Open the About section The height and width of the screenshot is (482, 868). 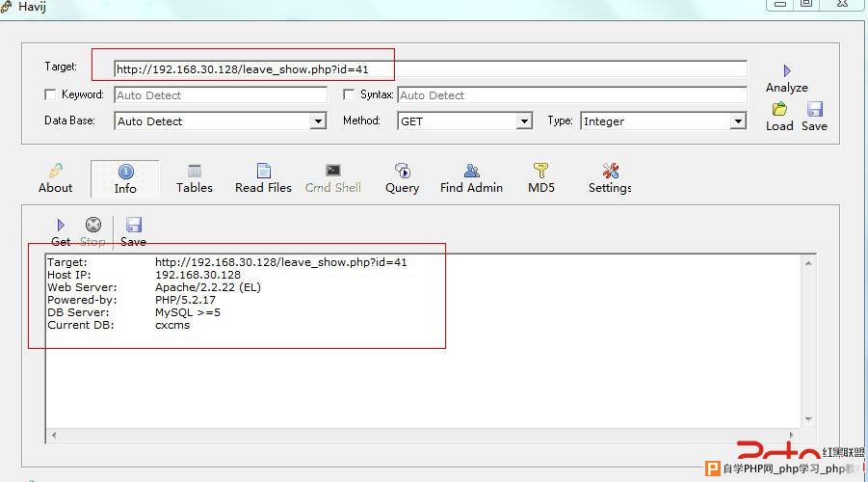pyautogui.click(x=55, y=178)
